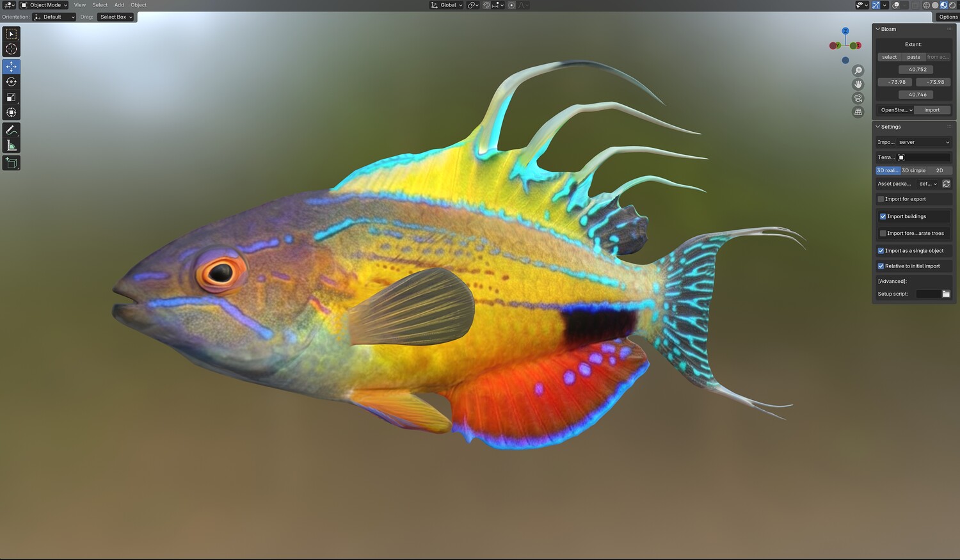The height and width of the screenshot is (560, 960).
Task: Open the pivot point link menu
Action: [x=473, y=5]
